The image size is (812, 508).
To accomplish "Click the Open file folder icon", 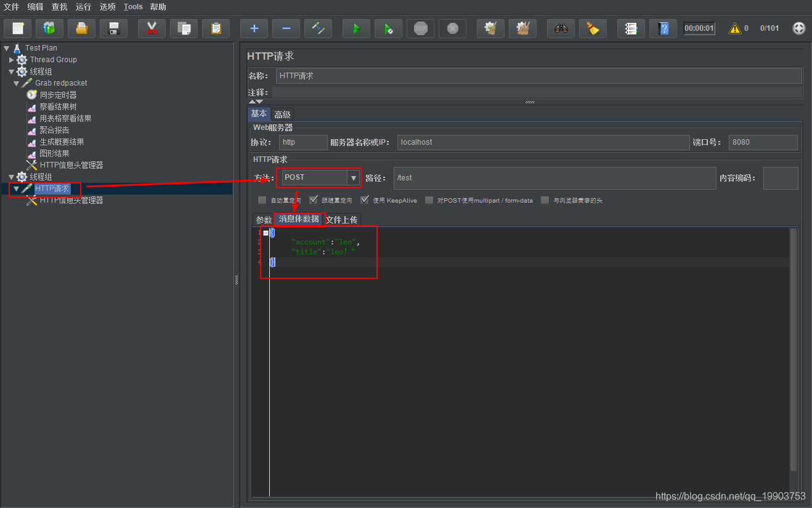I will coord(81,28).
